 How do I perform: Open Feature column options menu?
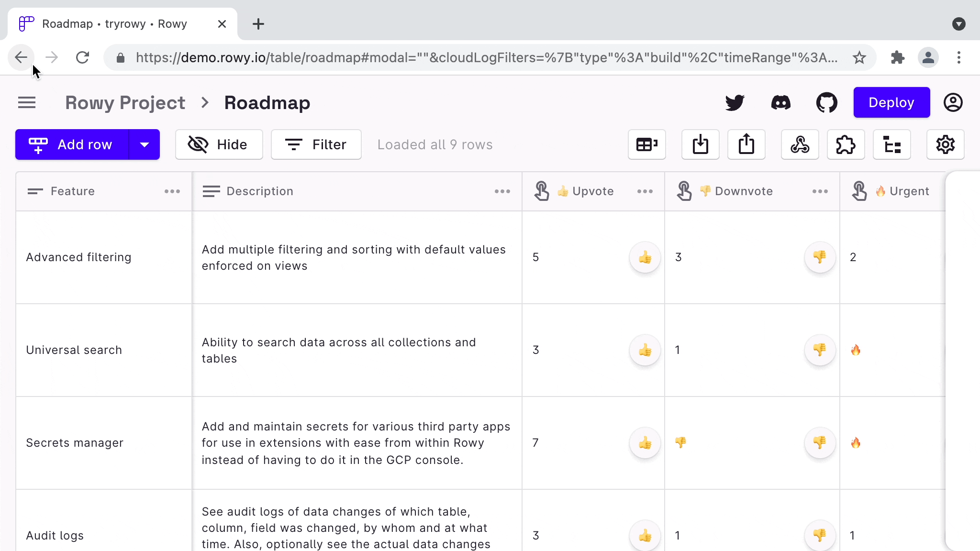click(x=172, y=191)
